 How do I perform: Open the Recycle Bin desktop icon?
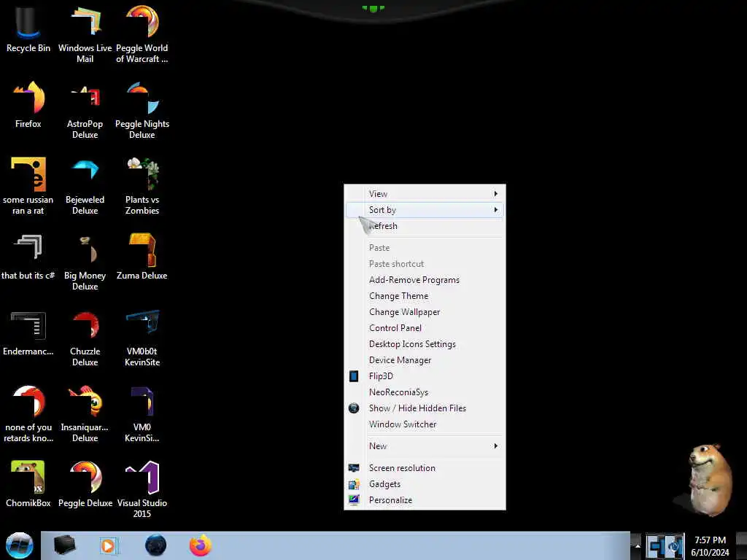tap(28, 28)
